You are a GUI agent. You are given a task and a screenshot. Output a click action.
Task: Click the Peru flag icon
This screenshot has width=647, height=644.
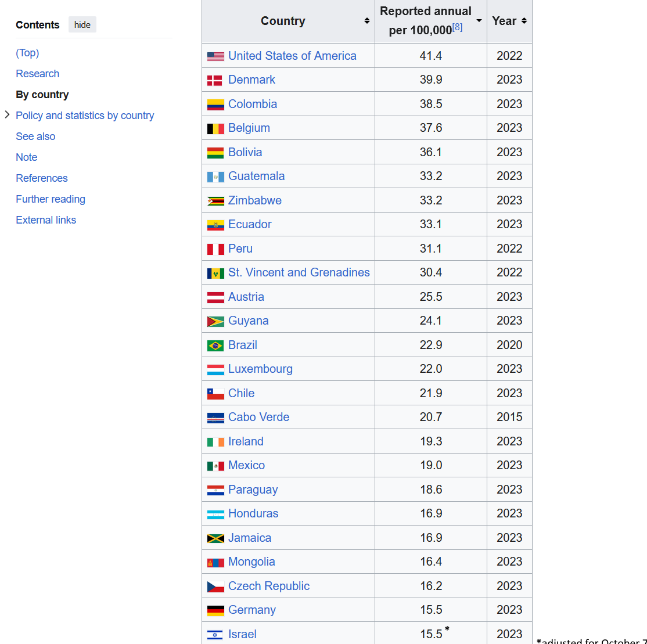click(215, 249)
